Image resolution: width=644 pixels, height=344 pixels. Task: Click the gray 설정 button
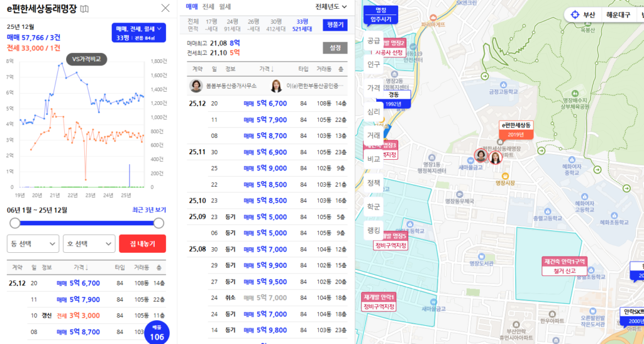click(x=335, y=48)
